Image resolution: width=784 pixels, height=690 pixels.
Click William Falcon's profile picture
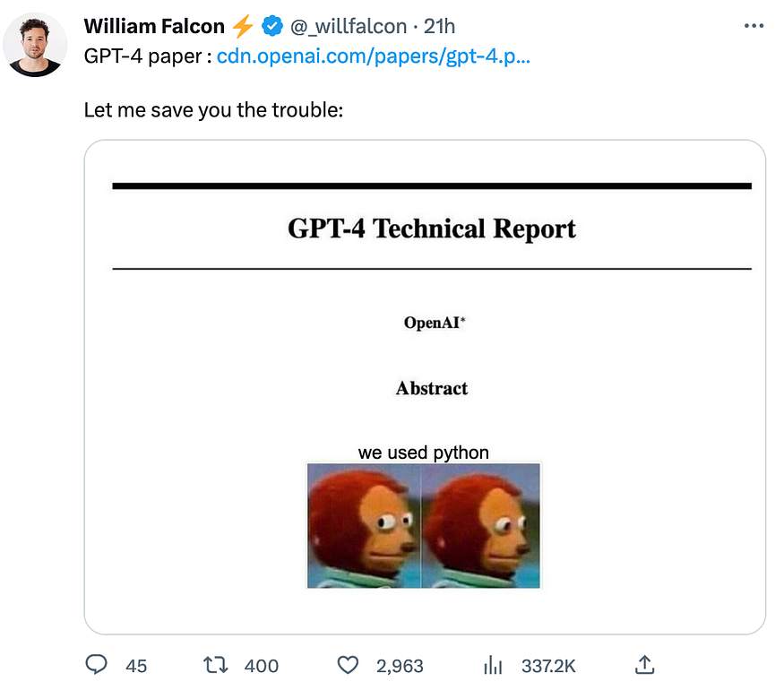[35, 45]
